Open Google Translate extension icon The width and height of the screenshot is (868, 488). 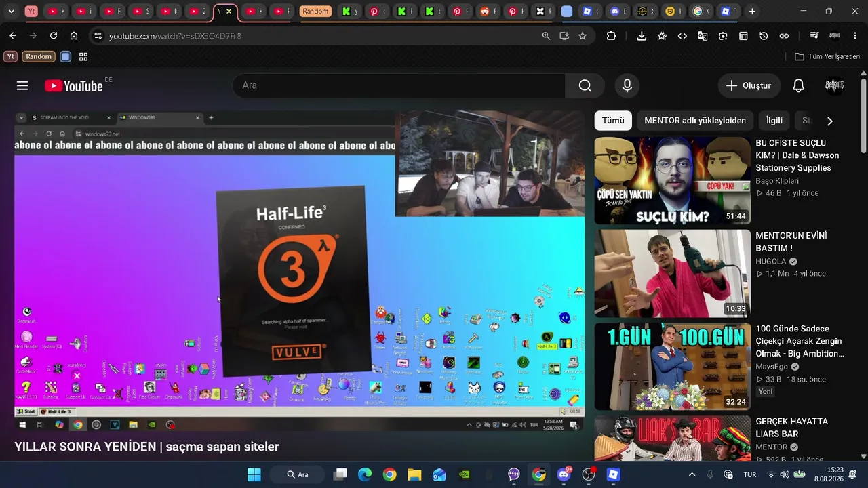[703, 36]
